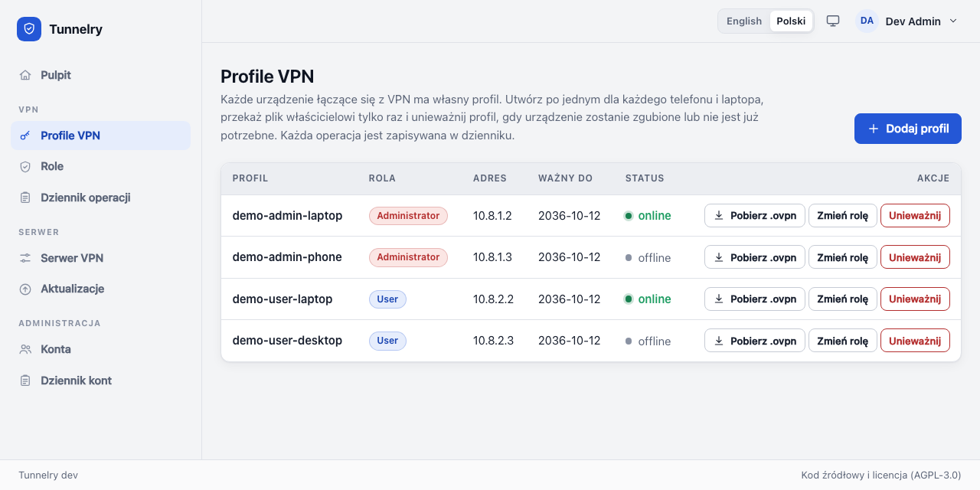This screenshot has height=490, width=980.
Task: Click the User badge for demo-user-desktop
Action: tap(387, 341)
